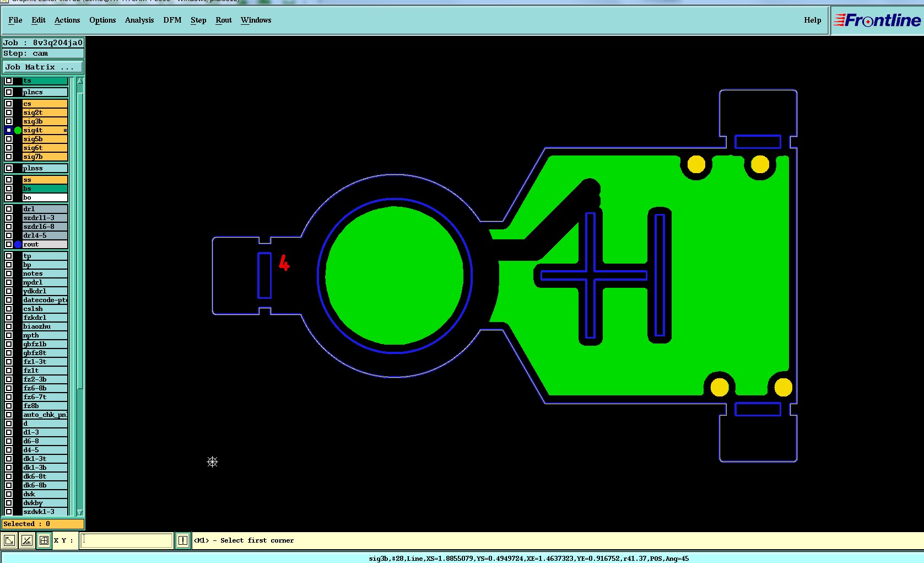The width and height of the screenshot is (924, 563).
Task: Toggle the checkbox for layer sig4t
Action: tap(9, 130)
